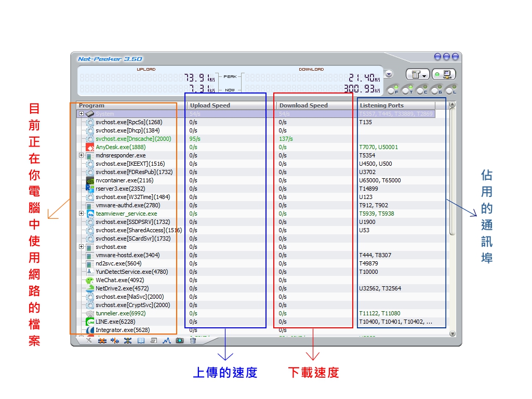This screenshot has width=532, height=399.
Task: Click the gray note window toolbar icon
Action: point(154,341)
